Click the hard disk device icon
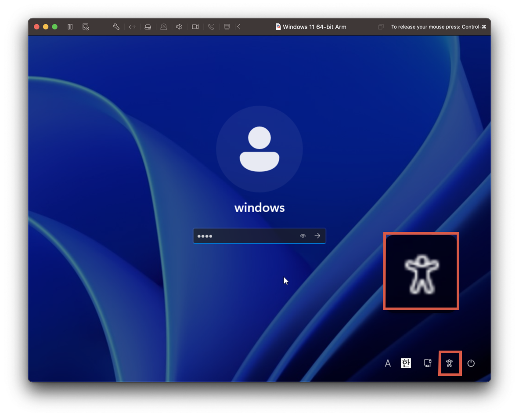This screenshot has height=420, width=519. click(148, 27)
